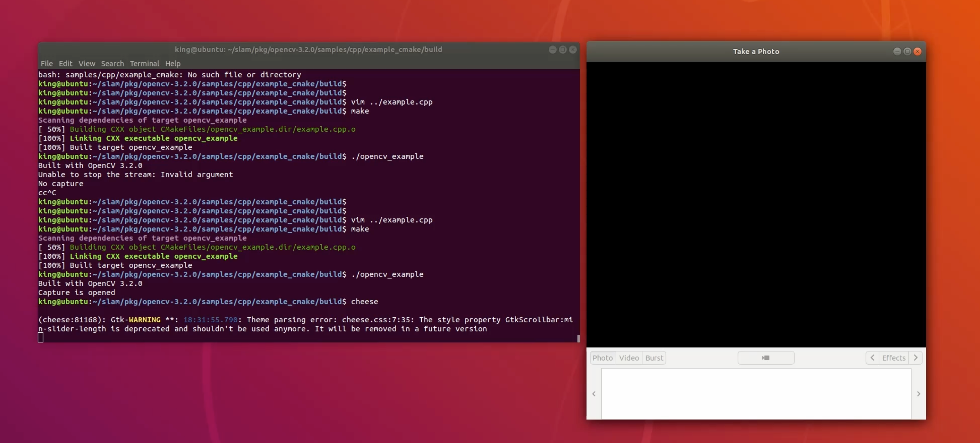Click the terminal cursor on last line

pos(41,337)
